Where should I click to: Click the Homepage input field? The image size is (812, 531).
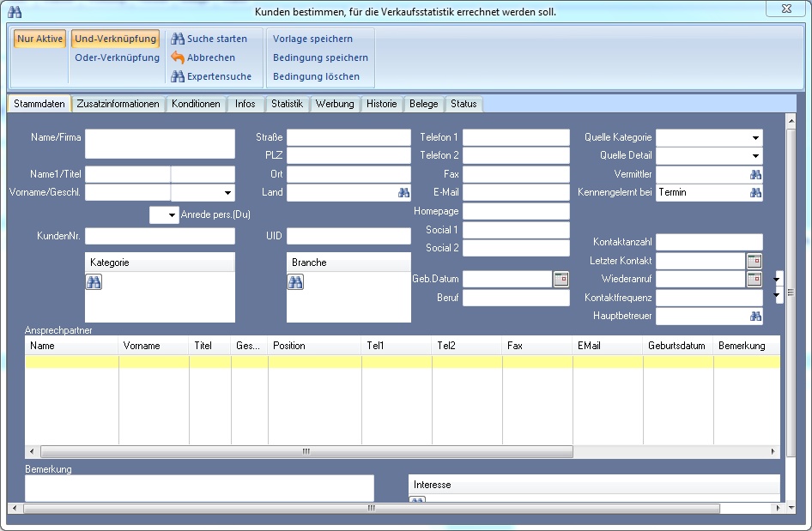coord(517,211)
